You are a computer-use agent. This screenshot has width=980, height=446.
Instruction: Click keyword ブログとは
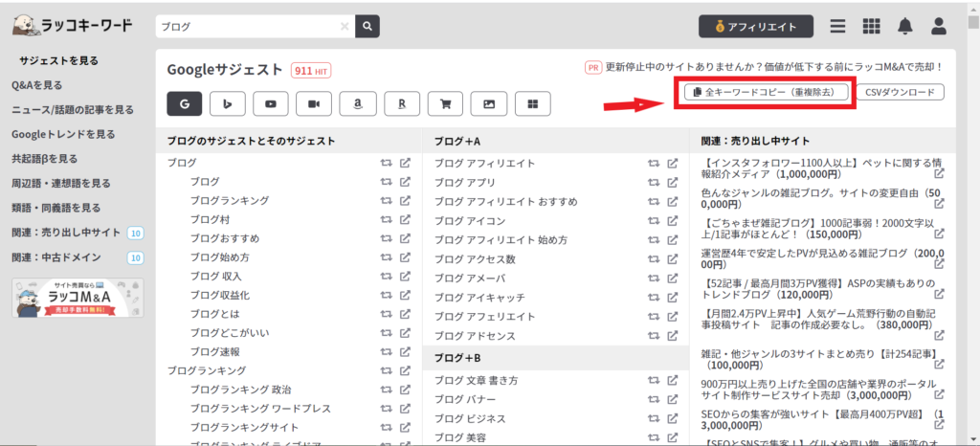tap(215, 314)
